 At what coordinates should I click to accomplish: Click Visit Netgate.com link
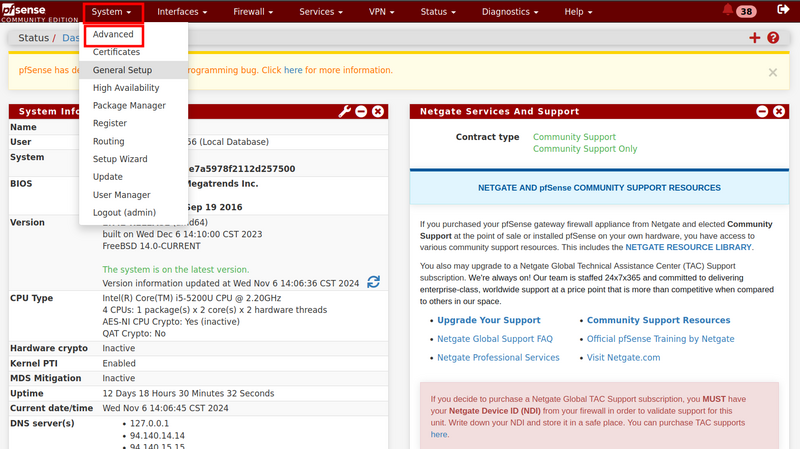pos(623,358)
